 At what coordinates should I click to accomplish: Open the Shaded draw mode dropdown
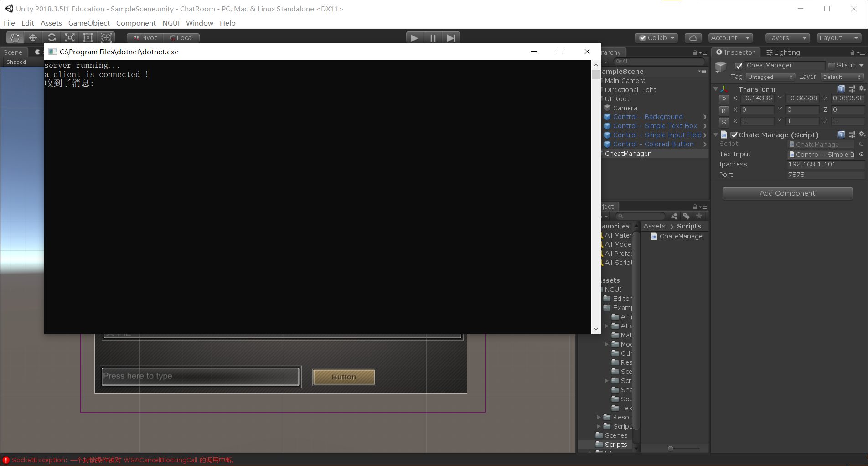(x=16, y=62)
